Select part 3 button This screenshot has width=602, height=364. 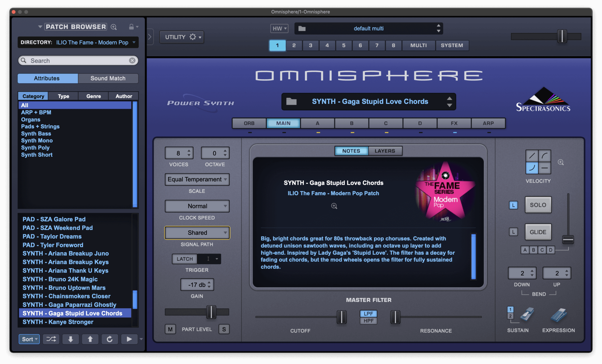(x=311, y=45)
